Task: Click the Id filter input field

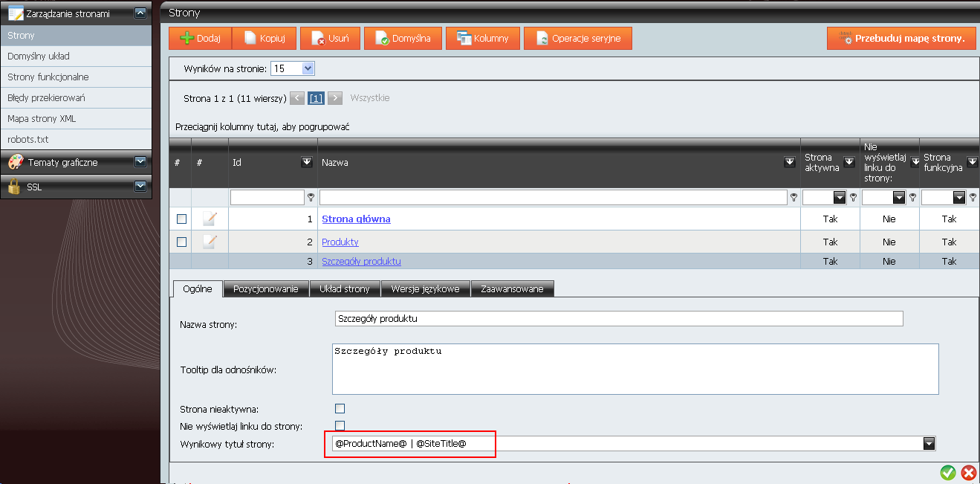Action: (x=267, y=197)
